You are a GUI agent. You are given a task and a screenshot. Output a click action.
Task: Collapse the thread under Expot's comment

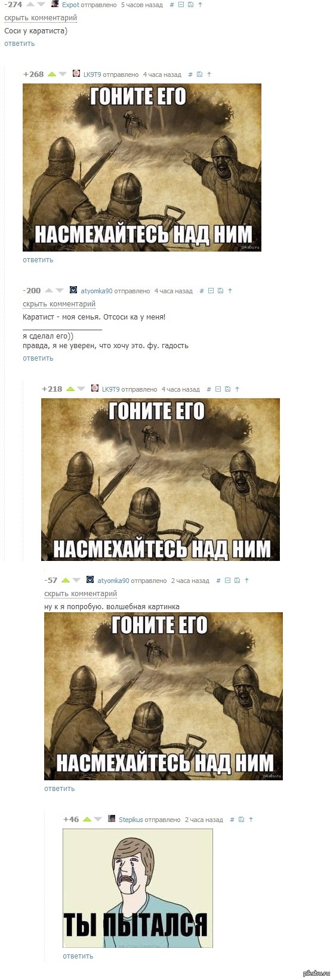[181, 5]
